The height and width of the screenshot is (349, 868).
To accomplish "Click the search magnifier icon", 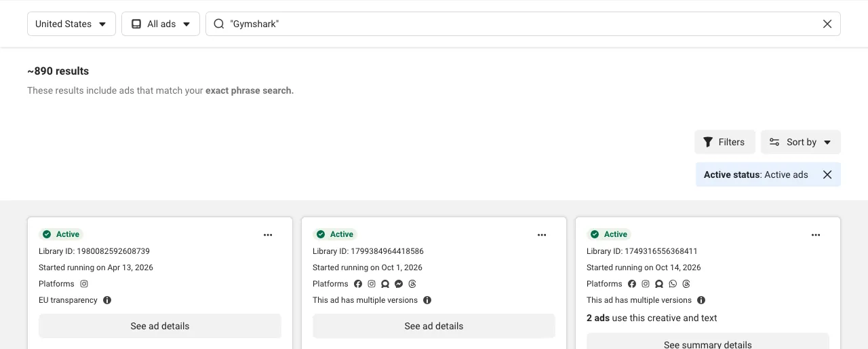I will 219,24.
